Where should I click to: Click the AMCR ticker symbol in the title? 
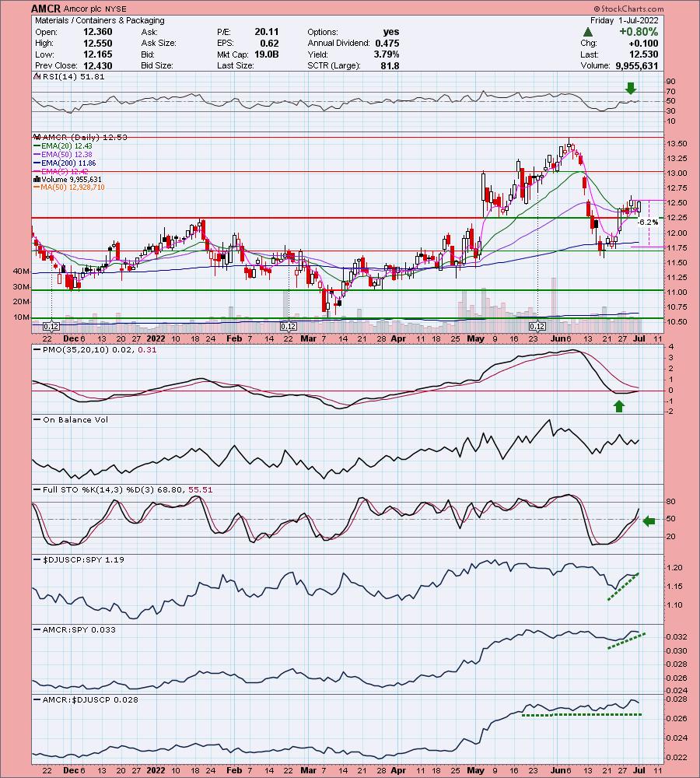pos(46,9)
